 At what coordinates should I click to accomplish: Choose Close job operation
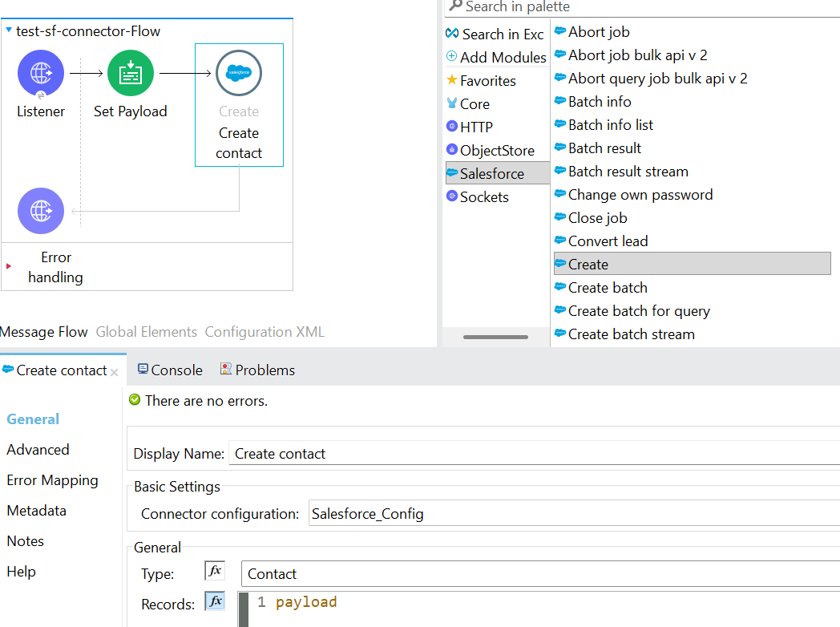pos(591,218)
